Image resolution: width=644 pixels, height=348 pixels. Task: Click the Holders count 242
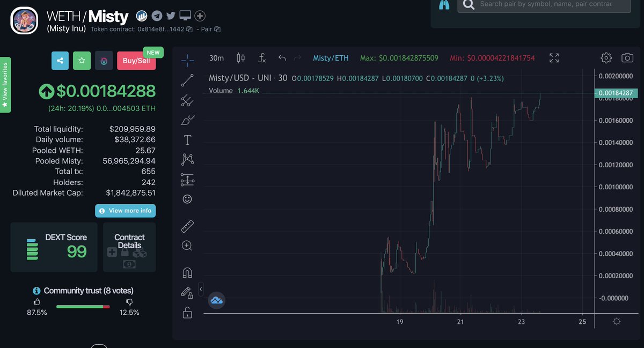coord(148,182)
